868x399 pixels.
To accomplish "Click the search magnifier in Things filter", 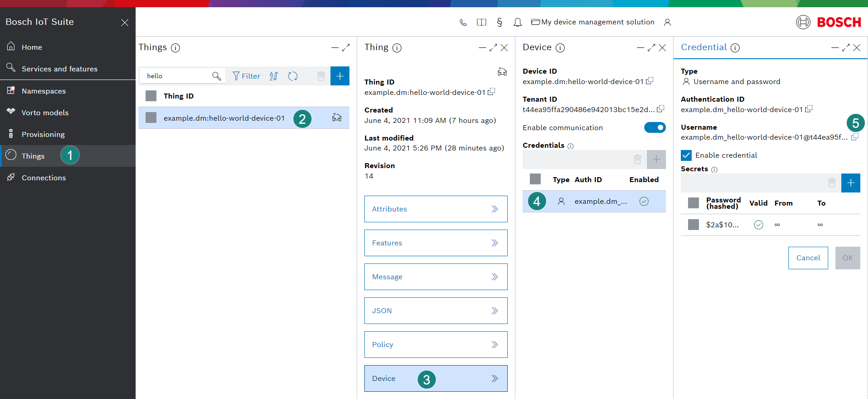I will coord(217,76).
